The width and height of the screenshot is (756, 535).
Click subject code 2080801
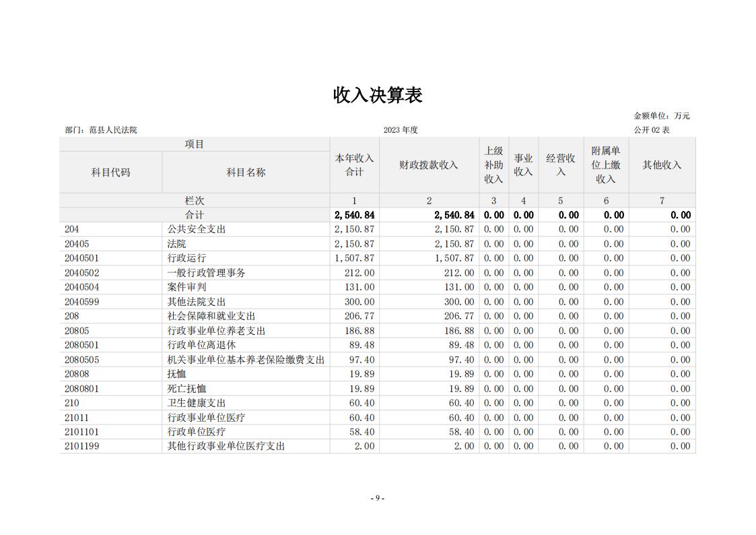[x=81, y=388]
